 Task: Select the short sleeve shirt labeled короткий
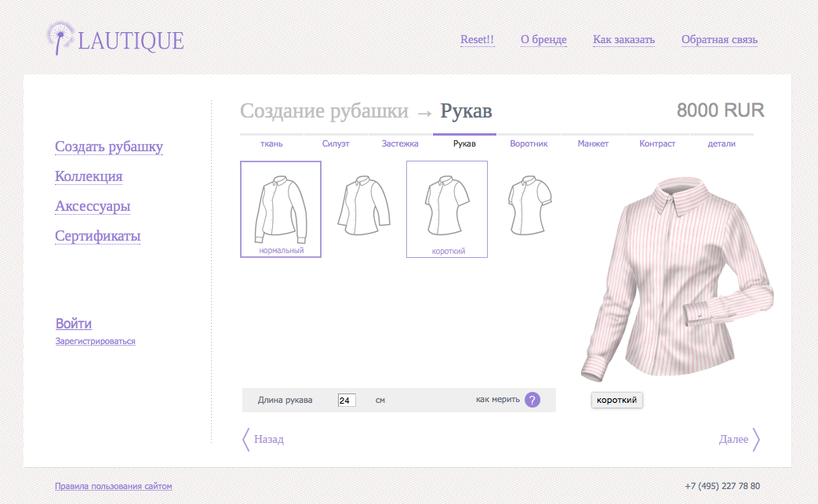[x=447, y=209]
